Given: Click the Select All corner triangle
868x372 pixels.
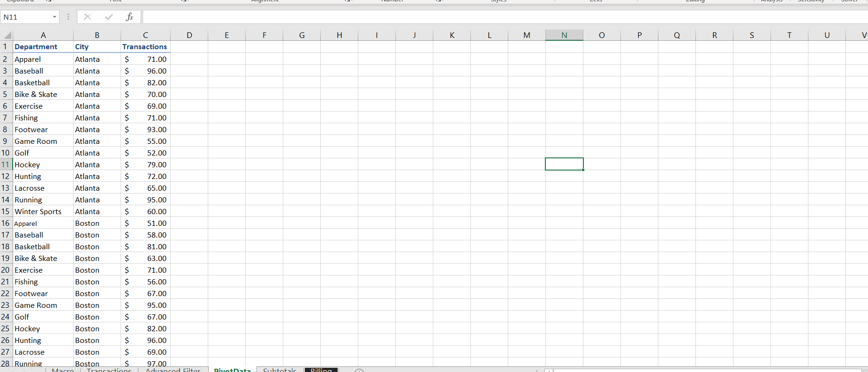Looking at the screenshot, I should (7, 35).
